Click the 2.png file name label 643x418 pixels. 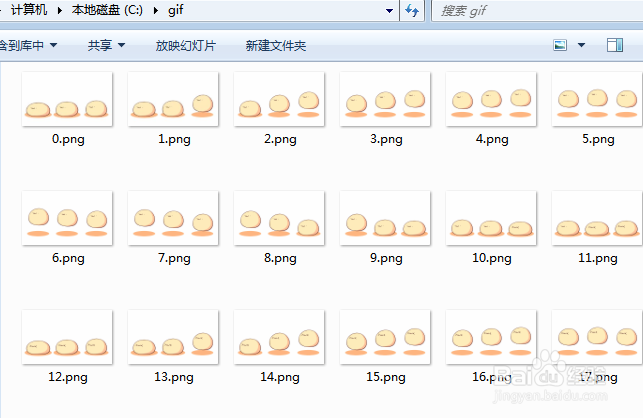point(280,139)
